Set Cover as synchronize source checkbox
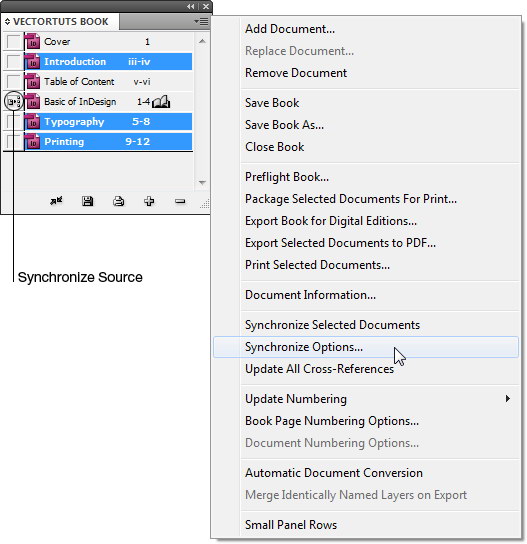The height and width of the screenshot is (544, 527). coord(14,42)
